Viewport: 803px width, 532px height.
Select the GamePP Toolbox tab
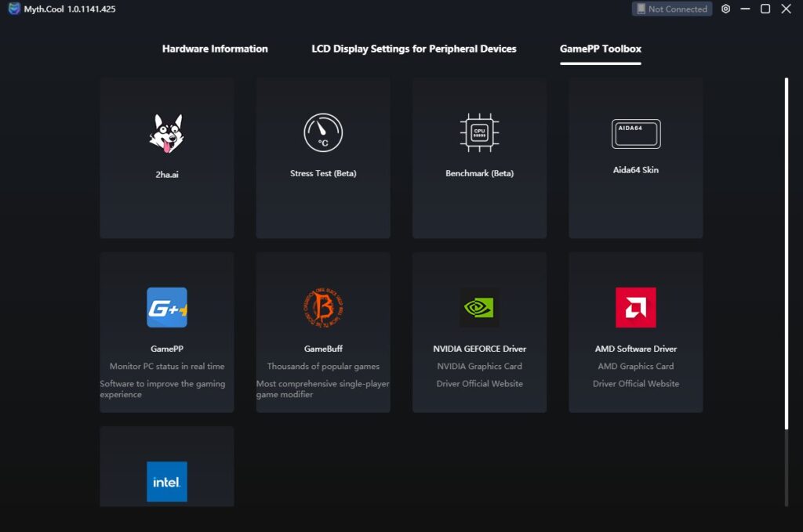coord(601,49)
